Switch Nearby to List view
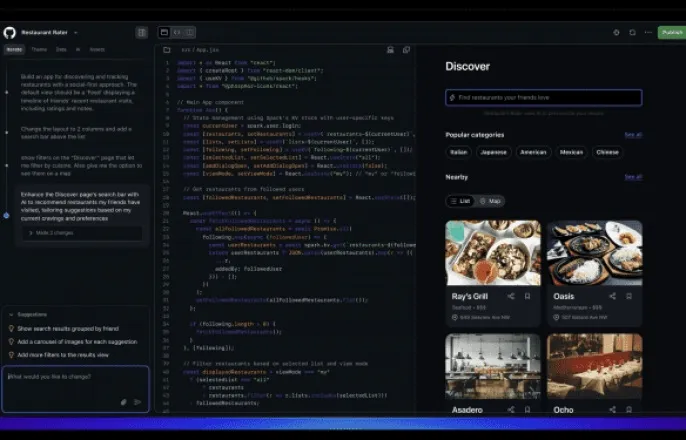This screenshot has height=440, width=686. (x=460, y=201)
